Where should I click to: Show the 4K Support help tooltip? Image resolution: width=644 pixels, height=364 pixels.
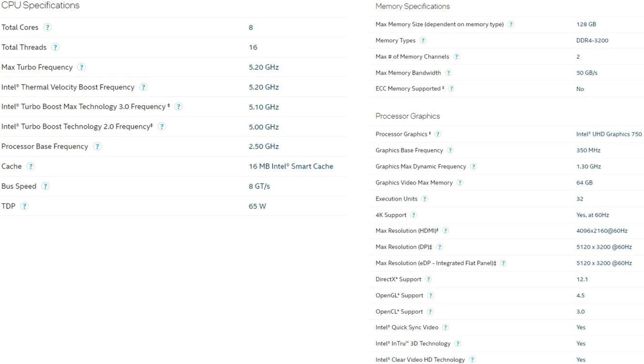pos(413,215)
